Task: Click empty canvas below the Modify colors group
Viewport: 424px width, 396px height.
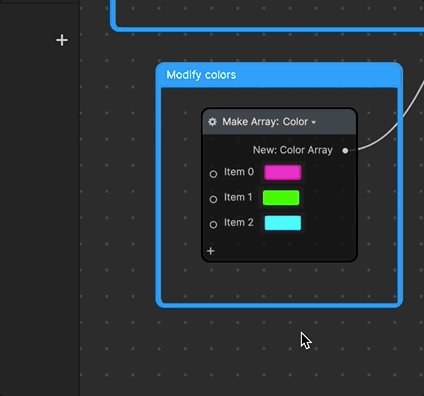Action: (233, 350)
